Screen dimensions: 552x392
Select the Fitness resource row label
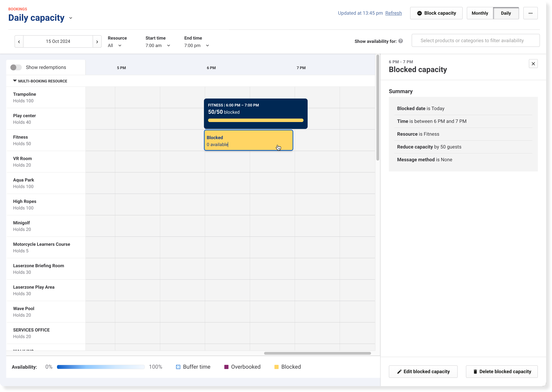coord(46,141)
